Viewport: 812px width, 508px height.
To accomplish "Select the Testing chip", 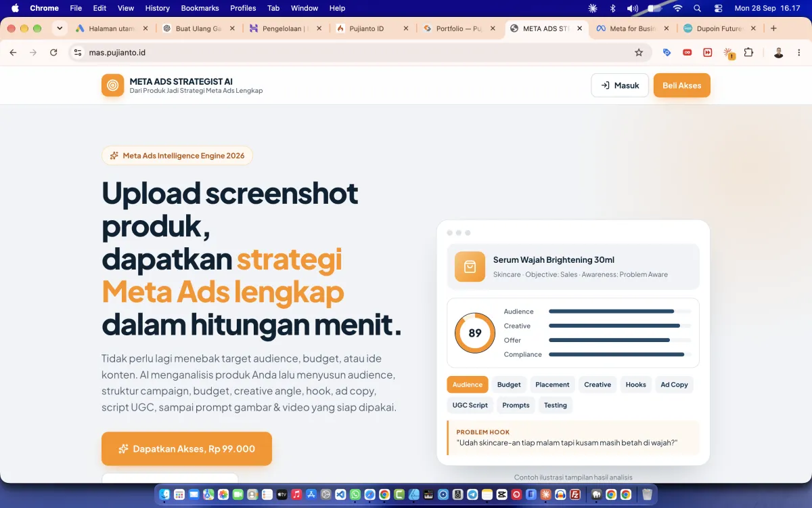I will pos(556,405).
